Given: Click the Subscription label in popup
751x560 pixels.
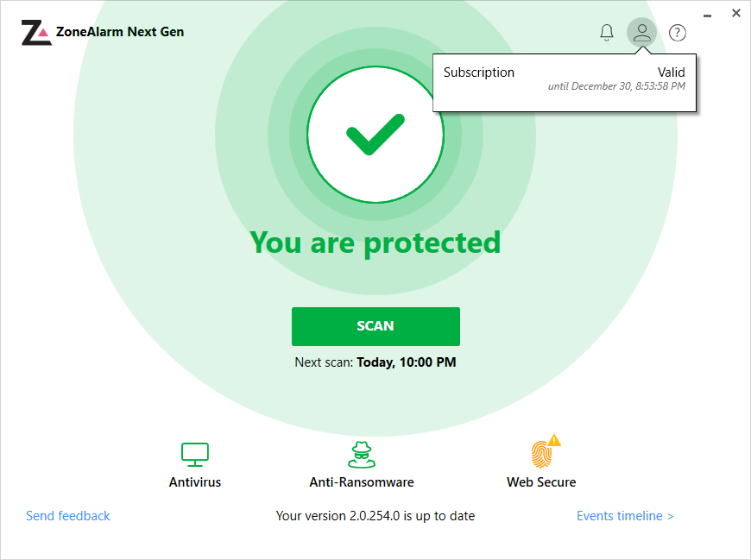Looking at the screenshot, I should point(479,72).
